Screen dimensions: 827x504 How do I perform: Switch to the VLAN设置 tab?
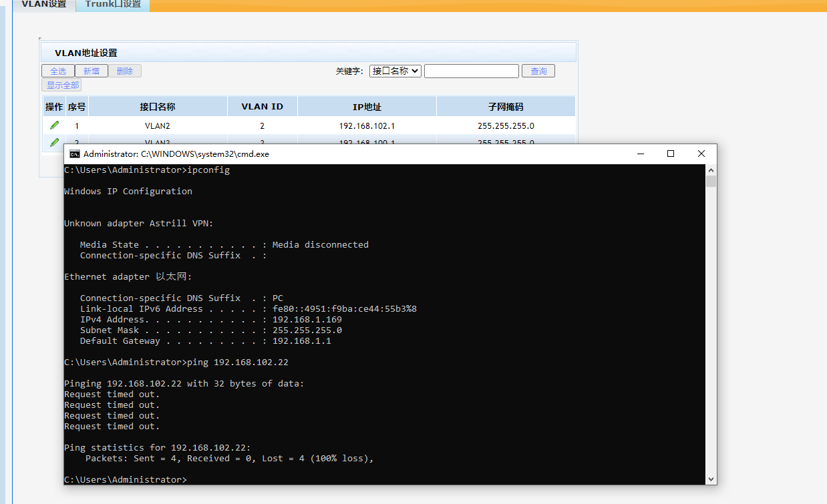pos(44,5)
